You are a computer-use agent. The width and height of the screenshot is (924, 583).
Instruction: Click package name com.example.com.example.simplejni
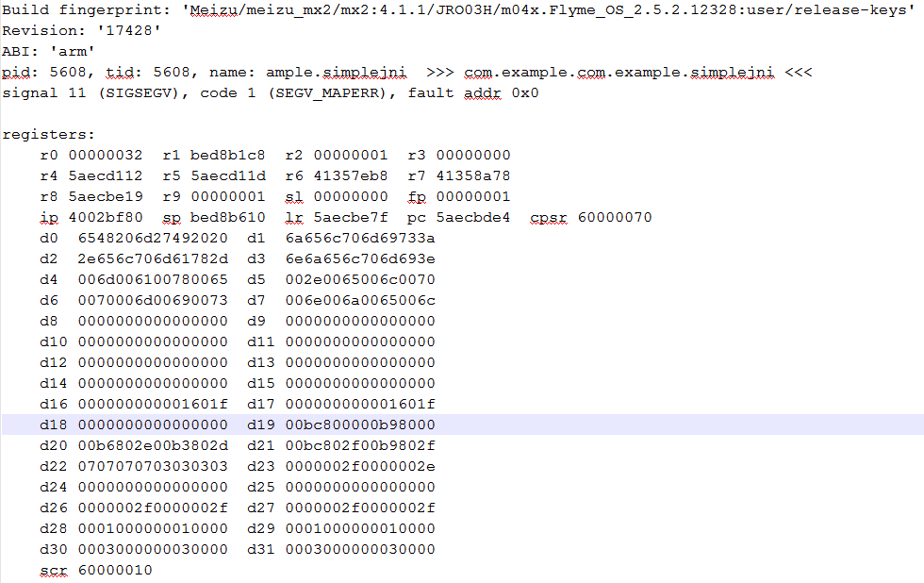(619, 72)
